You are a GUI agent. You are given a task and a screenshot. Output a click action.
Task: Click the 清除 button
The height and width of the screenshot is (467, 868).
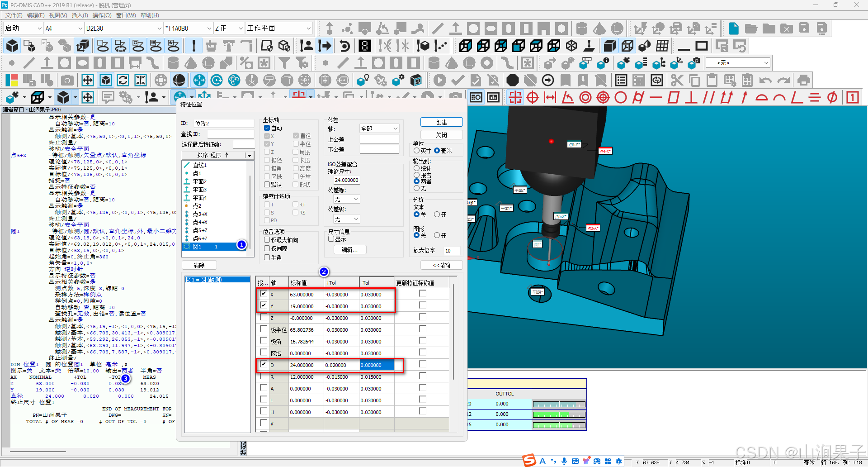[199, 265]
